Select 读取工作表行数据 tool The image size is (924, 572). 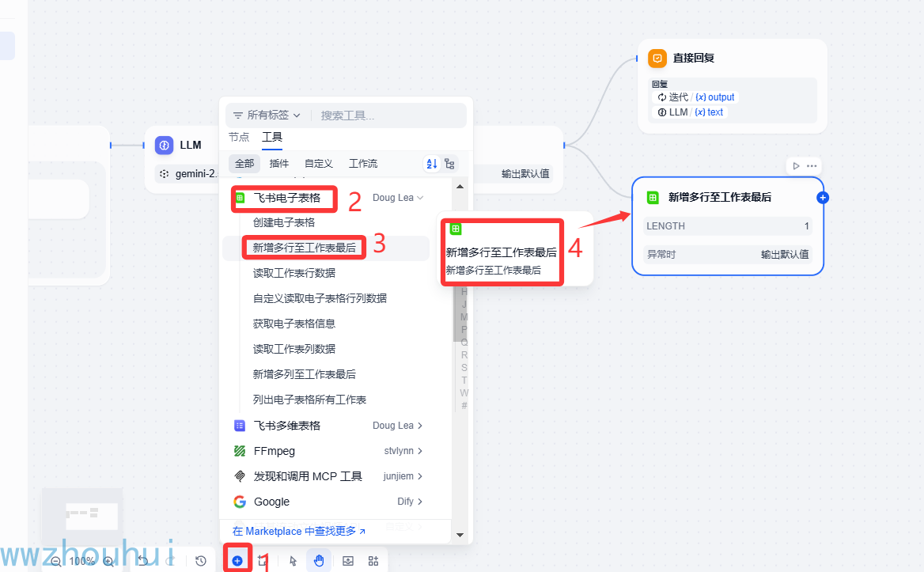tap(294, 273)
